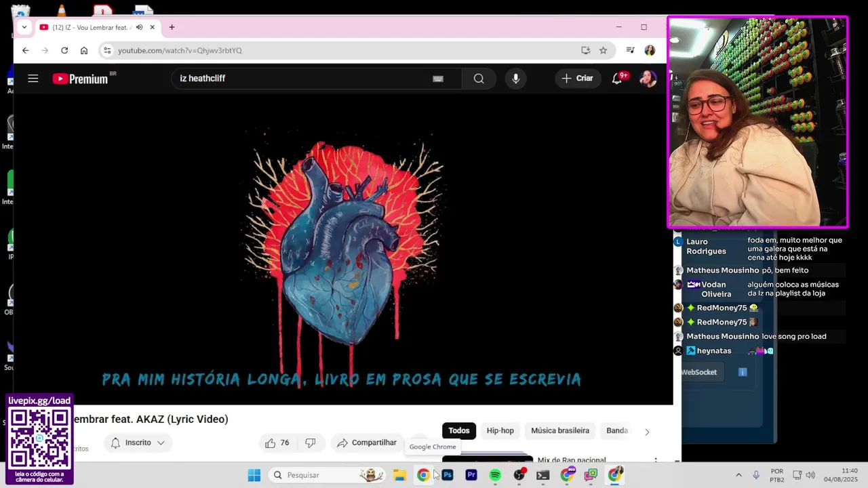View site information icon in address bar
The height and width of the screenshot is (488, 868).
point(106,50)
